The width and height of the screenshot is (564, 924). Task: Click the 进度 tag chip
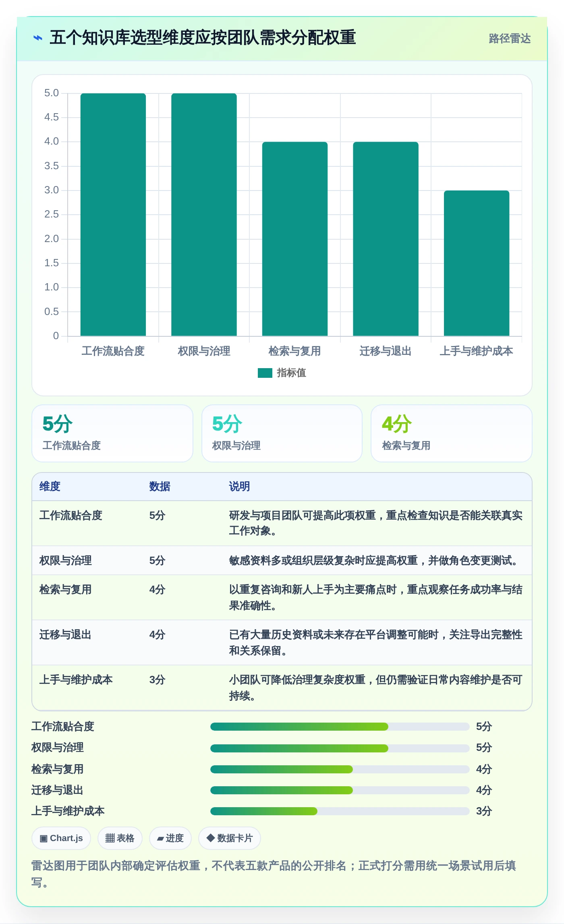[170, 838]
